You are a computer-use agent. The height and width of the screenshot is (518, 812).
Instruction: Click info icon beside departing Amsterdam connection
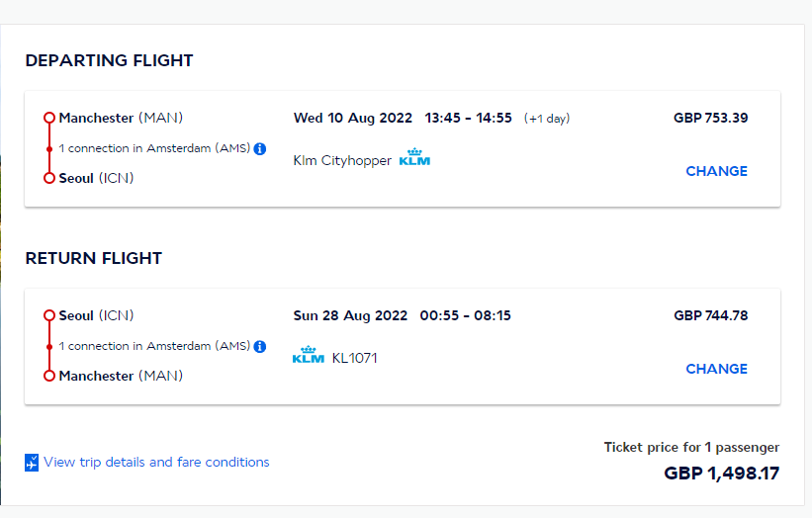click(260, 148)
